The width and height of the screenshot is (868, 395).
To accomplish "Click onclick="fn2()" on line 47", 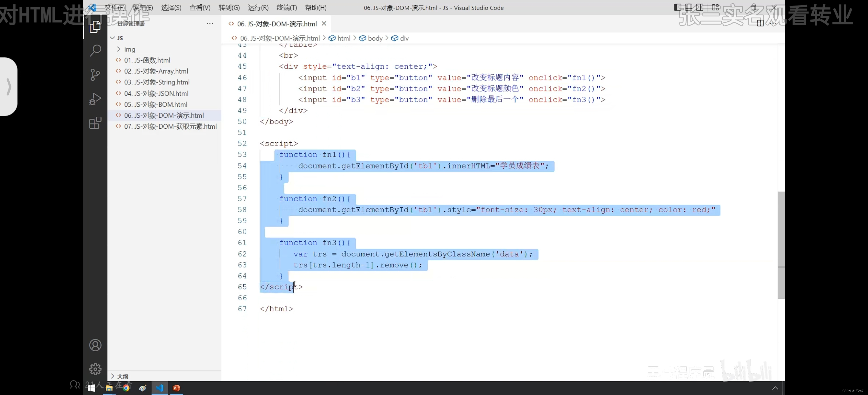I will (x=564, y=89).
